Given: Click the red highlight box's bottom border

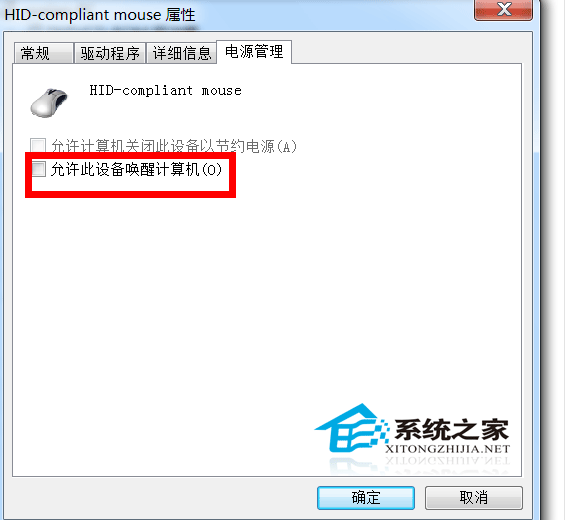Looking at the screenshot, I should (x=130, y=194).
